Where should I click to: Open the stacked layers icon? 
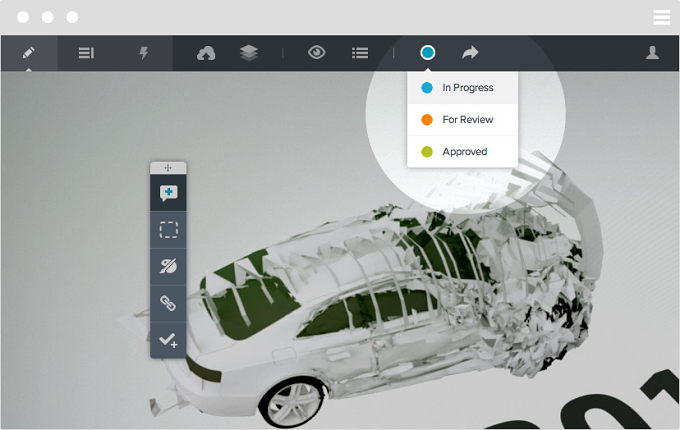pos(248,53)
